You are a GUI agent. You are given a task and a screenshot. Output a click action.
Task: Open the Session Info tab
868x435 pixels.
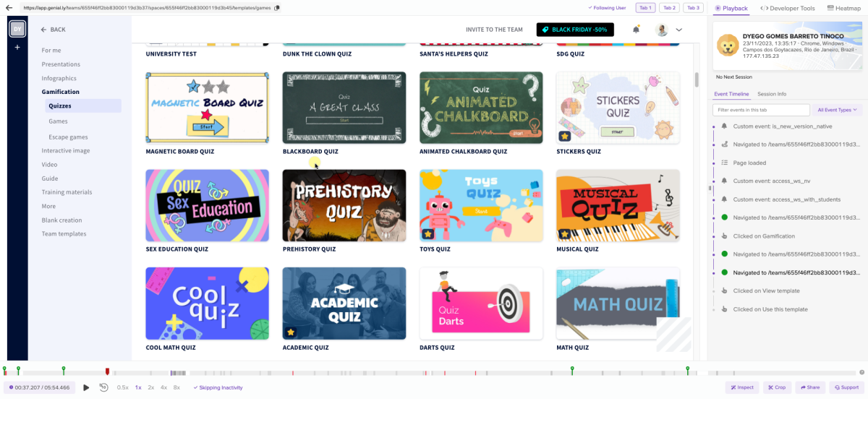click(x=771, y=94)
